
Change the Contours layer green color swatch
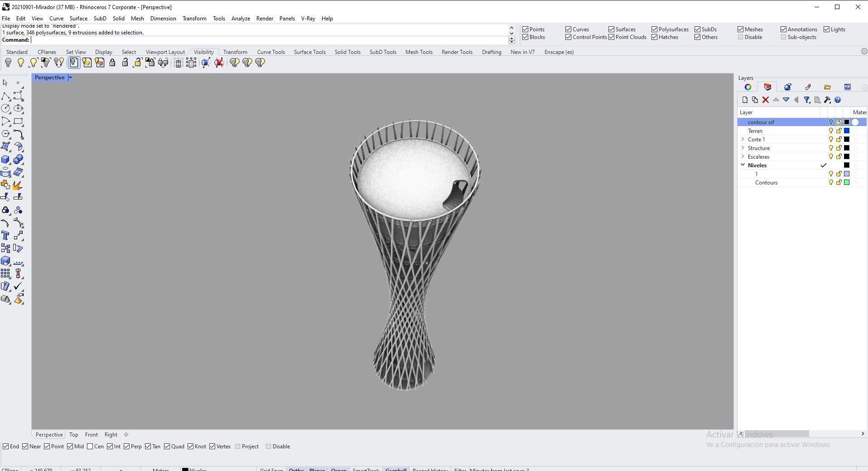(x=847, y=183)
